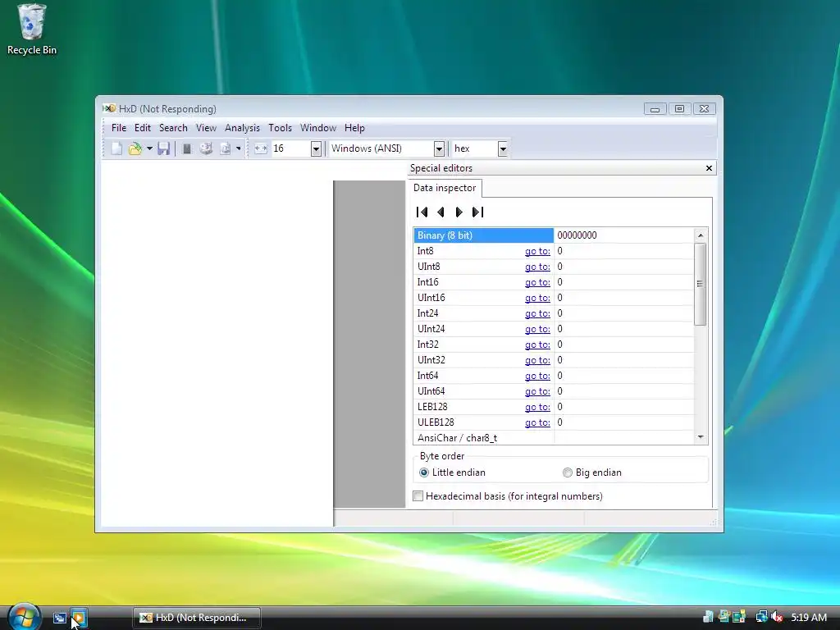The width and height of the screenshot is (840, 630).
Task: Save the file with the floppy disk icon
Action: point(163,148)
